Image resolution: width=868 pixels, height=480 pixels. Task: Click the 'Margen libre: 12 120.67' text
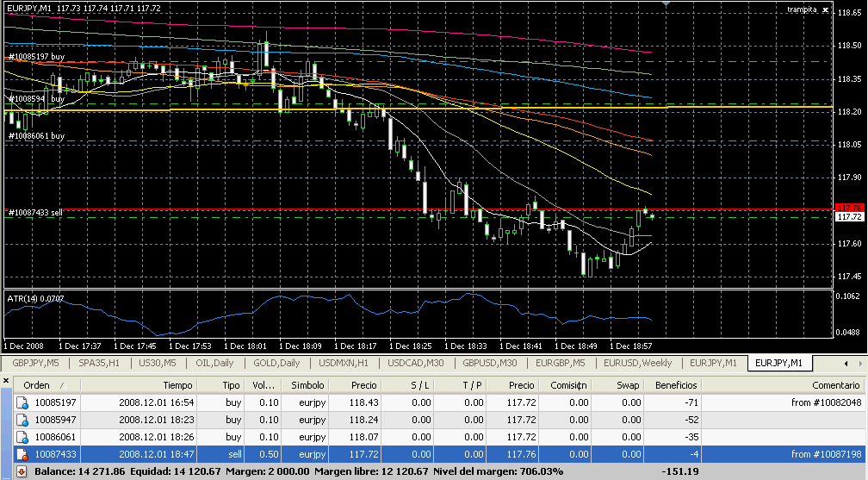(371, 471)
